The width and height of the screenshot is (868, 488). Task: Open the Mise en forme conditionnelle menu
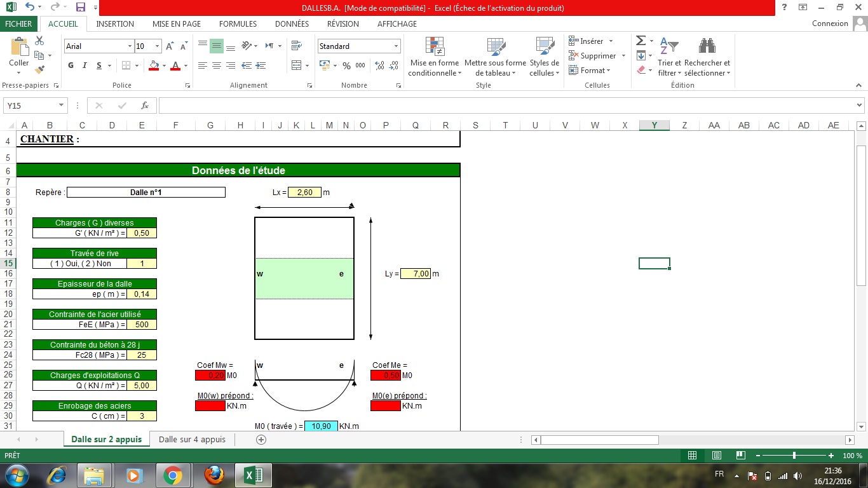pos(435,57)
